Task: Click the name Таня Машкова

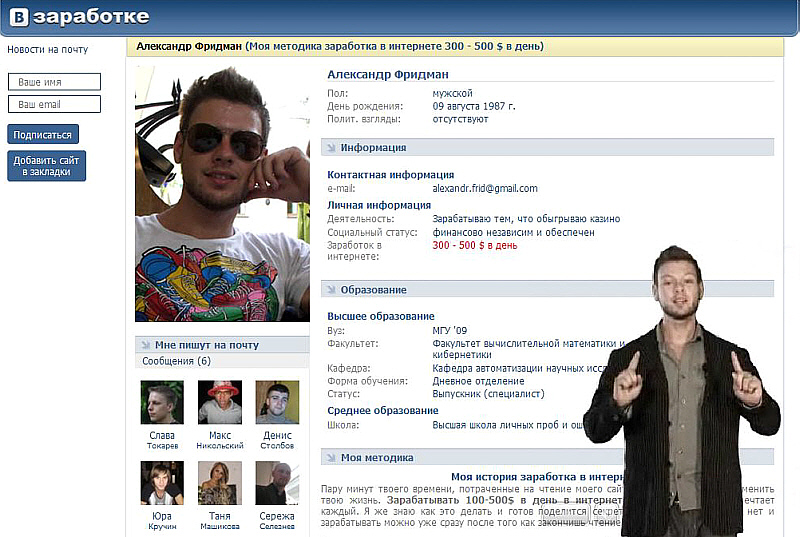Action: pyautogui.click(x=220, y=521)
